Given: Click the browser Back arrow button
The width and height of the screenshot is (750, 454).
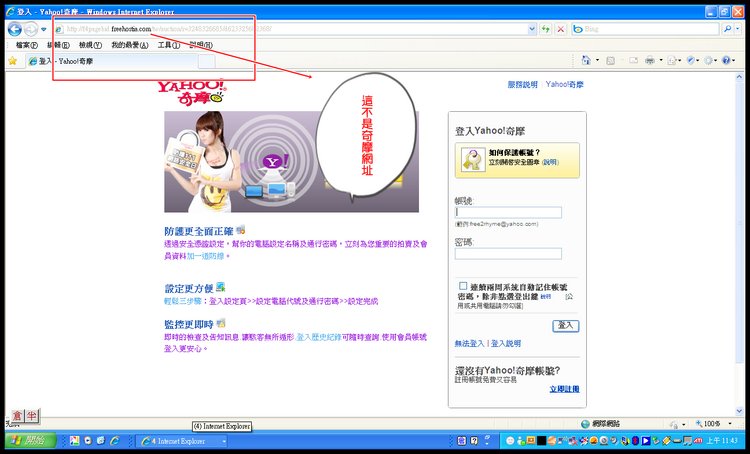Looking at the screenshot, I should click(15, 29).
